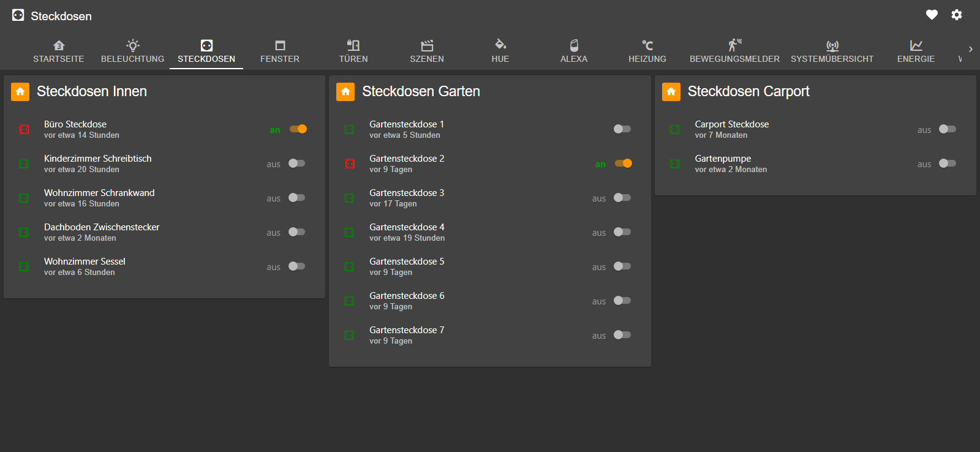Viewport: 980px width, 452px height.
Task: Turn off the Büro Steckdose switch
Action: pyautogui.click(x=298, y=129)
